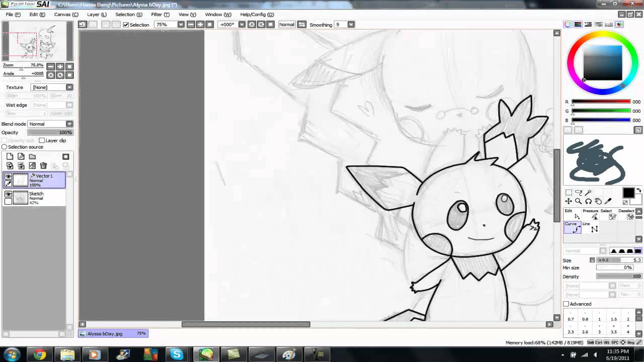The width and height of the screenshot is (644, 362).
Task: Toggle the Selection checkbox in toolbar
Action: point(126,25)
